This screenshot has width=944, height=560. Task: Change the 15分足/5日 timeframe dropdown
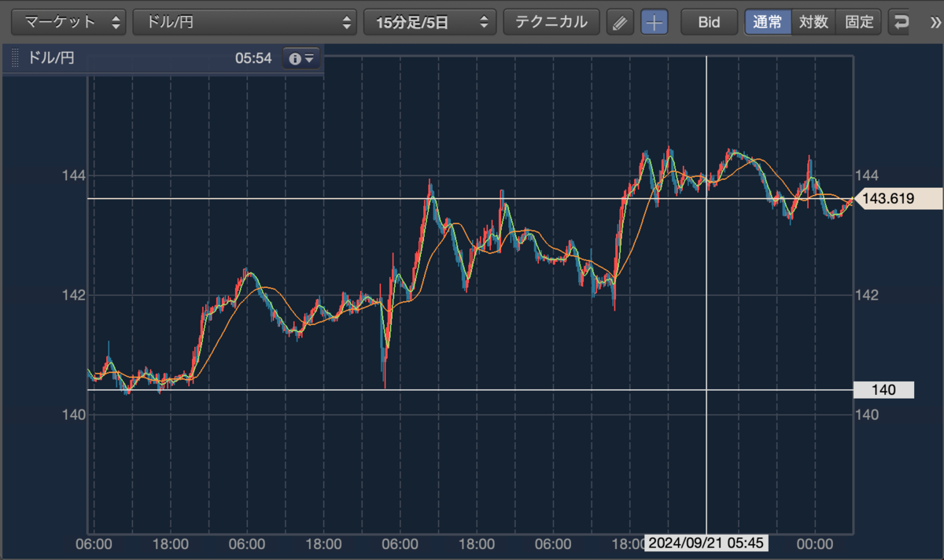[430, 21]
